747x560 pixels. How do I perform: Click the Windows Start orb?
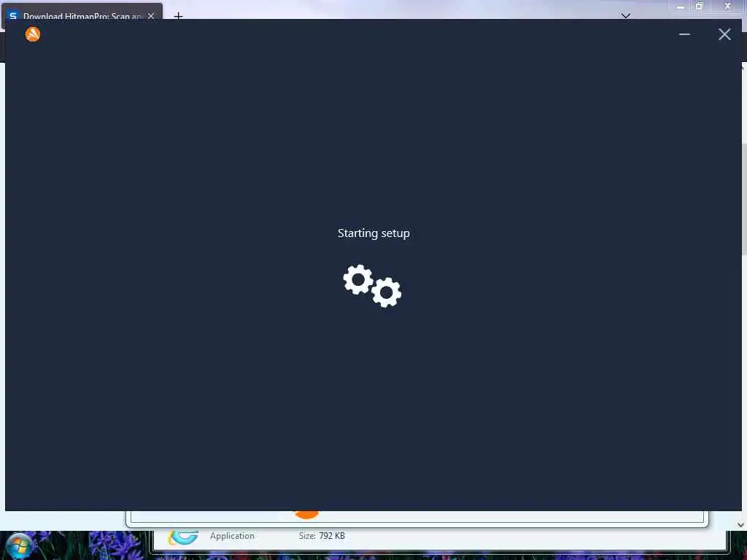(x=19, y=545)
